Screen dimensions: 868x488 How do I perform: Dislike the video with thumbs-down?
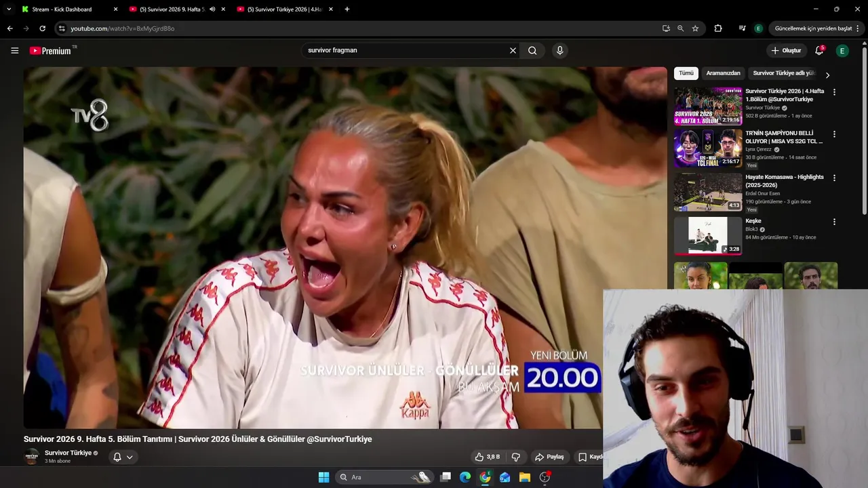click(x=515, y=457)
